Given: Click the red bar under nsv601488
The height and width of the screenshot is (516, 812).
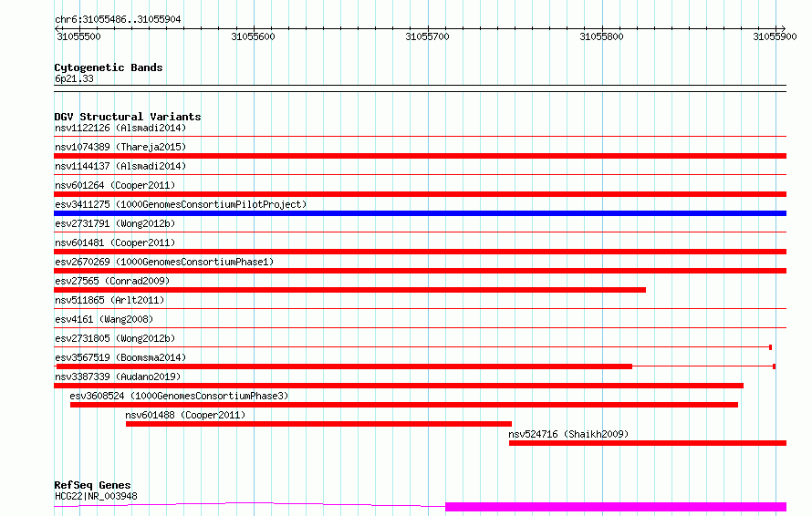Looking at the screenshot, I should (x=318, y=424).
